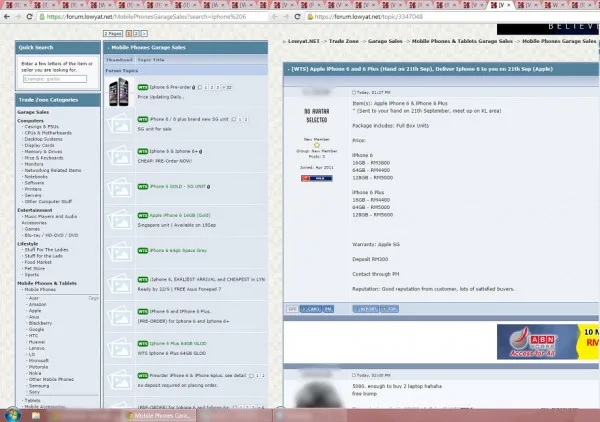The height and width of the screenshot is (422, 600).
Task: Click placeholder thumbnail of 'Iphone 6 & Iphone 6+' topic
Action: click(119, 156)
